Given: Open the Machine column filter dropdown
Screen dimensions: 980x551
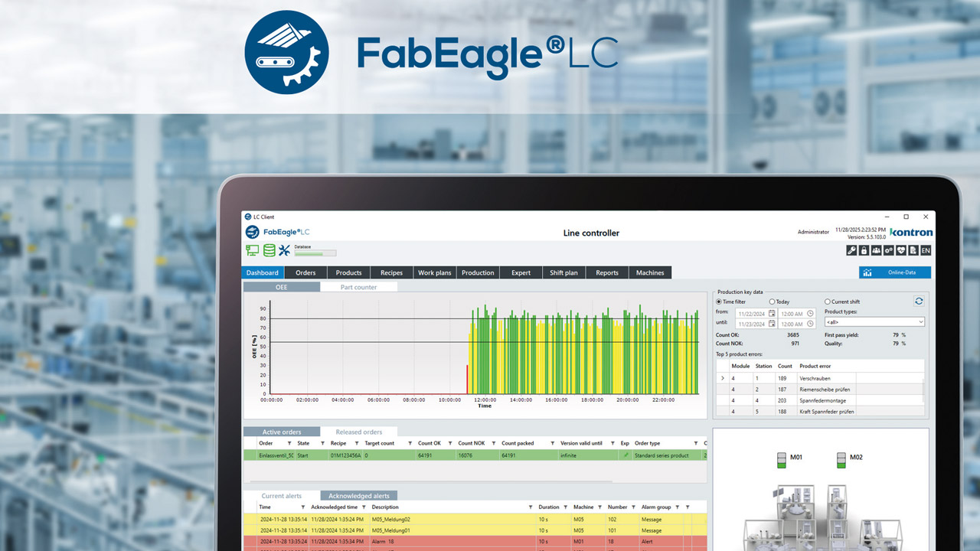Looking at the screenshot, I should pyautogui.click(x=602, y=507).
